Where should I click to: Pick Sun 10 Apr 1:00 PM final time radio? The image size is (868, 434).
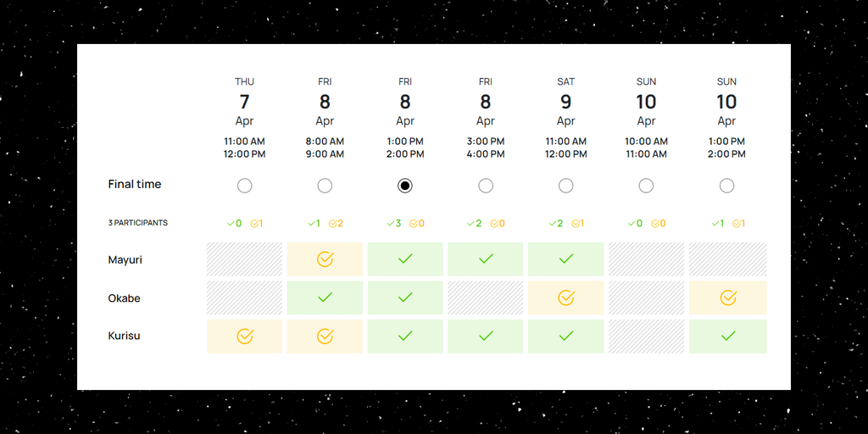(726, 186)
